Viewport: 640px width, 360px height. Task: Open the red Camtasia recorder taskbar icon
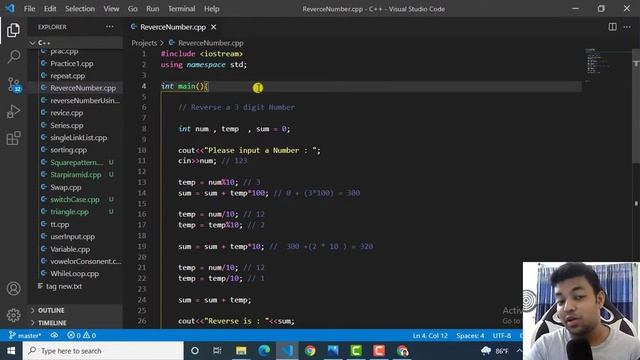[x=379, y=351]
